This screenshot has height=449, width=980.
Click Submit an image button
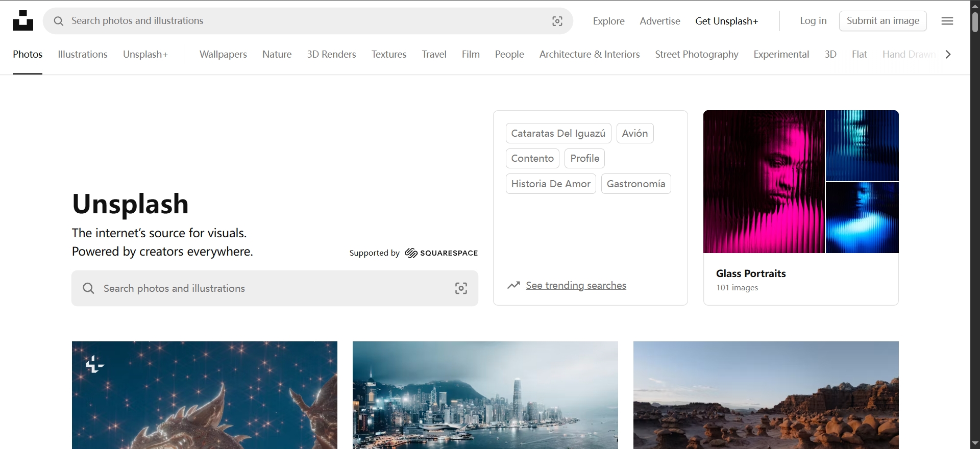(x=883, y=21)
